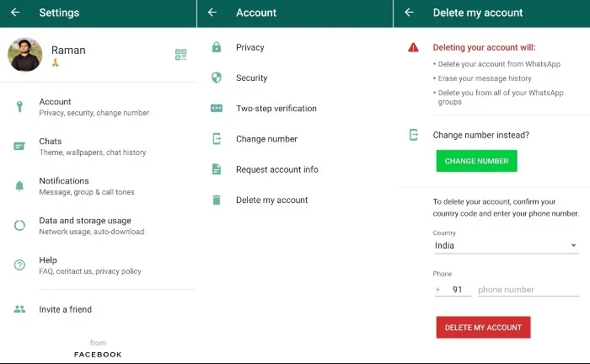Click Theme, wallpapers, chat history subtitle

pyautogui.click(x=93, y=153)
